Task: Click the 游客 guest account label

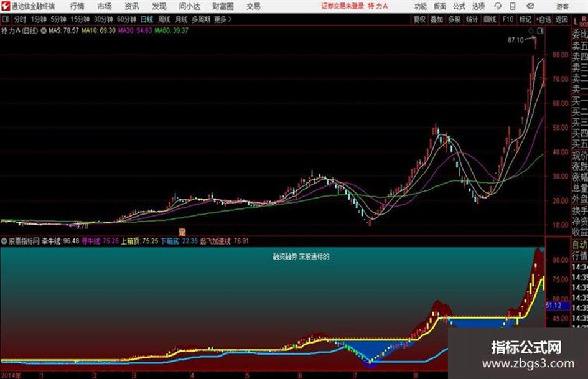Action: click(562, 6)
